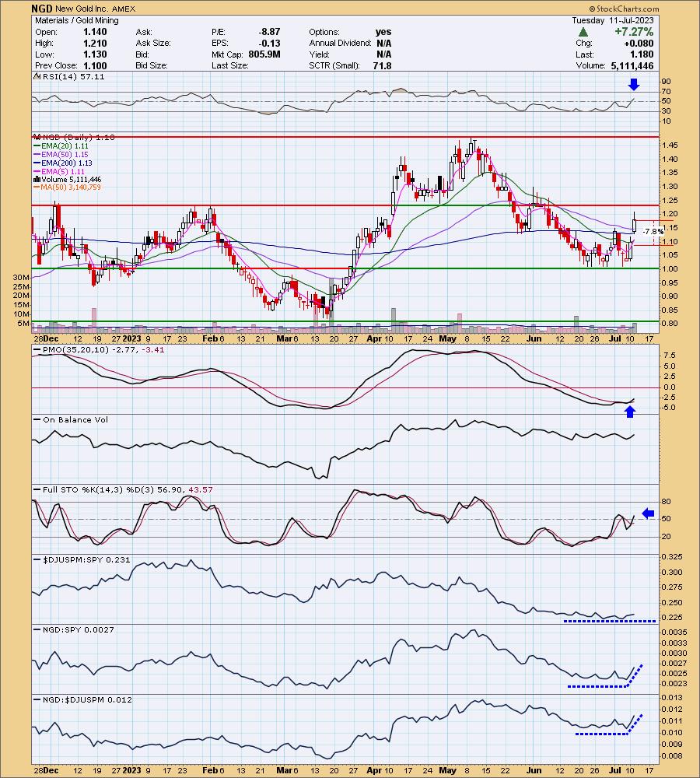Click the green up-triangle change indicator
Screen dimensions: 700x778
[x=583, y=32]
